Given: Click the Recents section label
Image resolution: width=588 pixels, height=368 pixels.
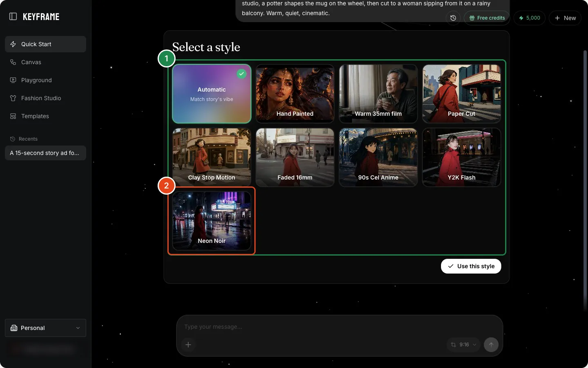Looking at the screenshot, I should coord(28,139).
